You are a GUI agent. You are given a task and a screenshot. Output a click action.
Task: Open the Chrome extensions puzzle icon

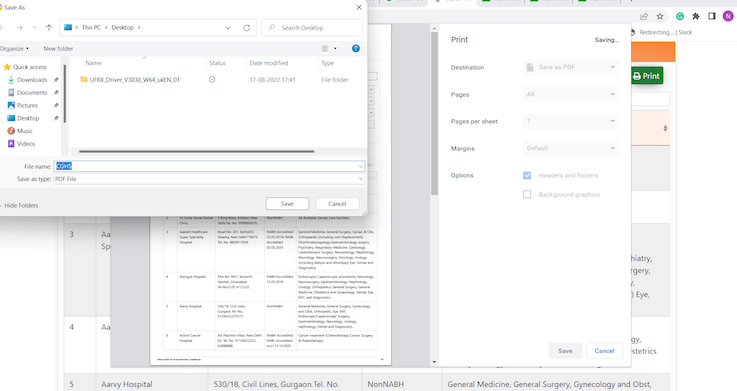pyautogui.click(x=696, y=16)
